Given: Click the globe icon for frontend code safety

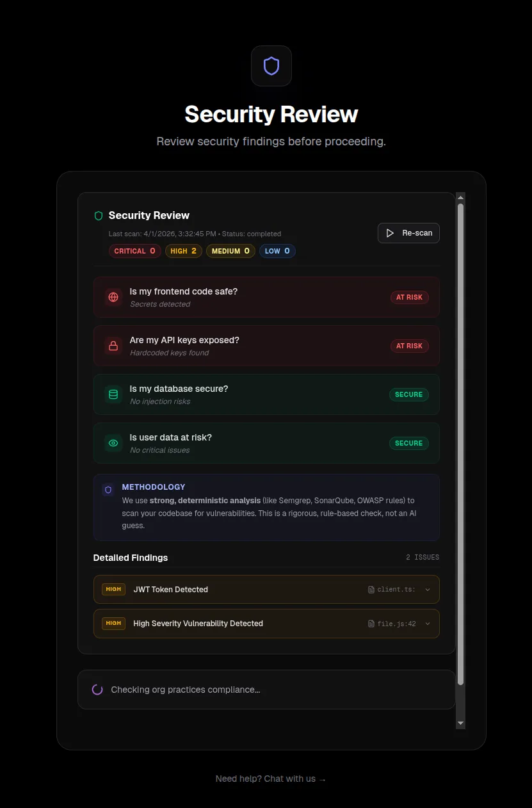Looking at the screenshot, I should click(113, 297).
